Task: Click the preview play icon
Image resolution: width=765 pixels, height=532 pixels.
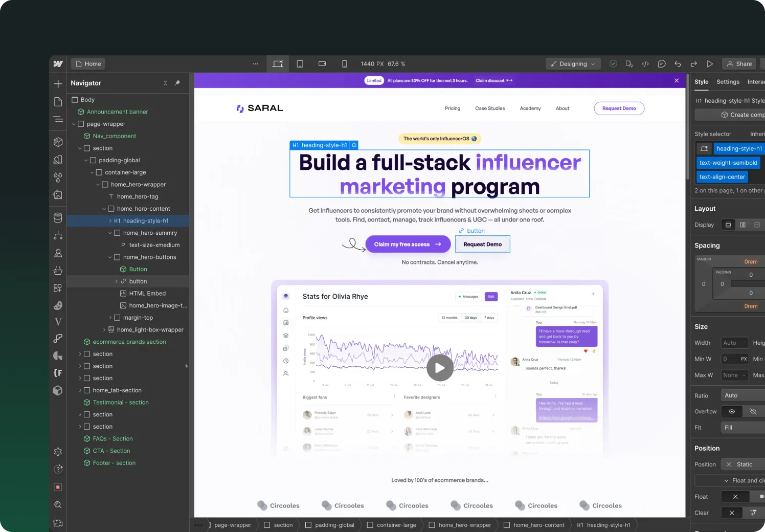Action: coord(710,64)
